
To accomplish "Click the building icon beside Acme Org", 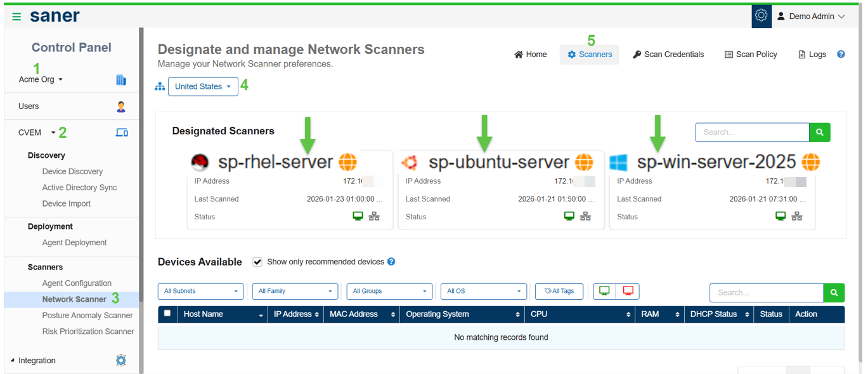I will click(x=121, y=79).
